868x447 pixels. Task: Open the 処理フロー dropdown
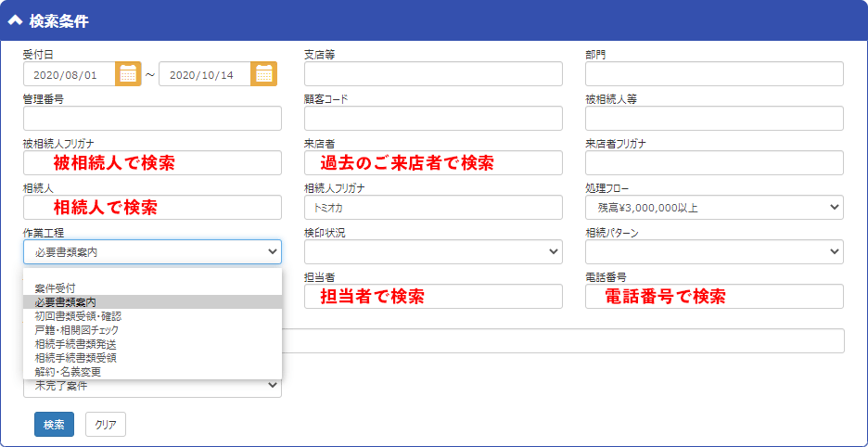[713, 208]
